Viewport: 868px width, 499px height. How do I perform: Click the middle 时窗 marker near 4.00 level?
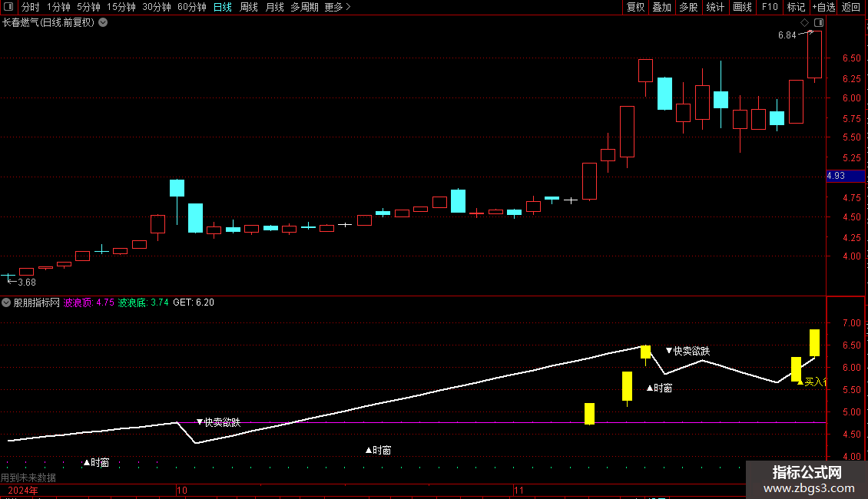pyautogui.click(x=378, y=451)
